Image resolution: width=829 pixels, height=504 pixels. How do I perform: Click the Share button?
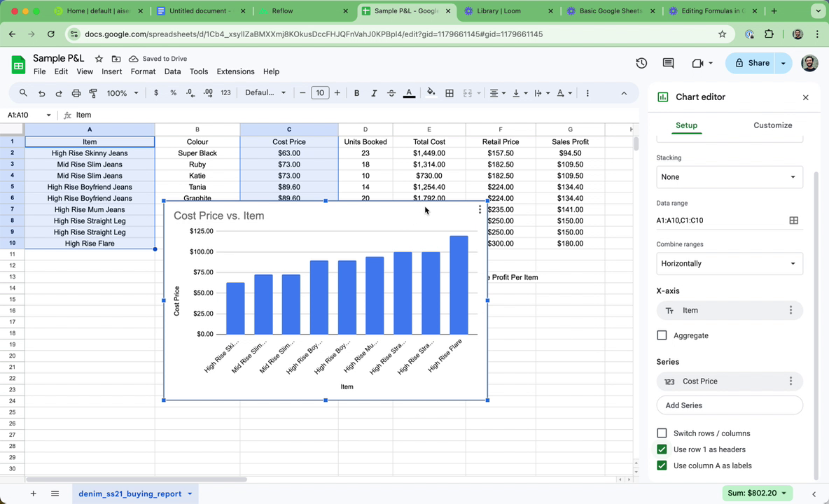(x=751, y=63)
